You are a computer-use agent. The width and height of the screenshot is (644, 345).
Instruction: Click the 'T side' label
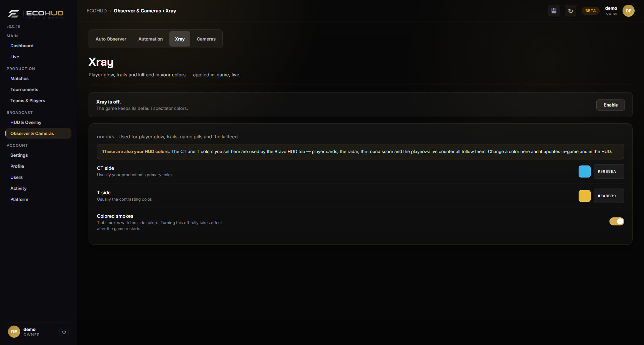click(104, 193)
